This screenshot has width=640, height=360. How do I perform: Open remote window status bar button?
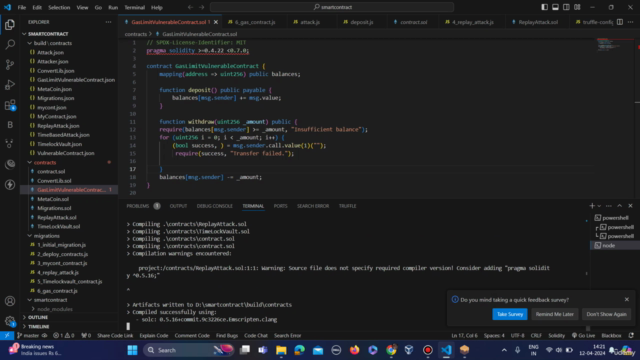[x=7, y=336]
